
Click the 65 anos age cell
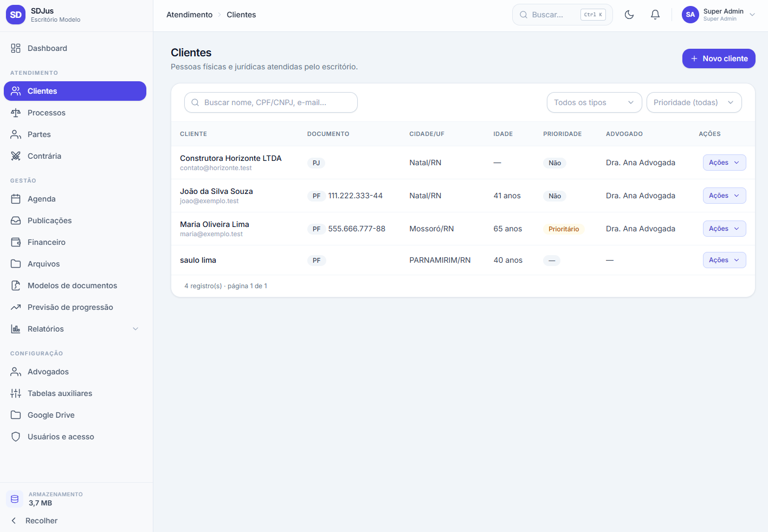(x=508, y=229)
